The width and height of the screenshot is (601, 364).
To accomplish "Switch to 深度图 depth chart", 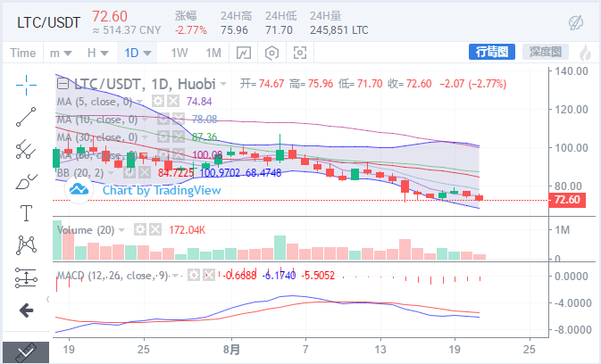I will pyautogui.click(x=546, y=52).
